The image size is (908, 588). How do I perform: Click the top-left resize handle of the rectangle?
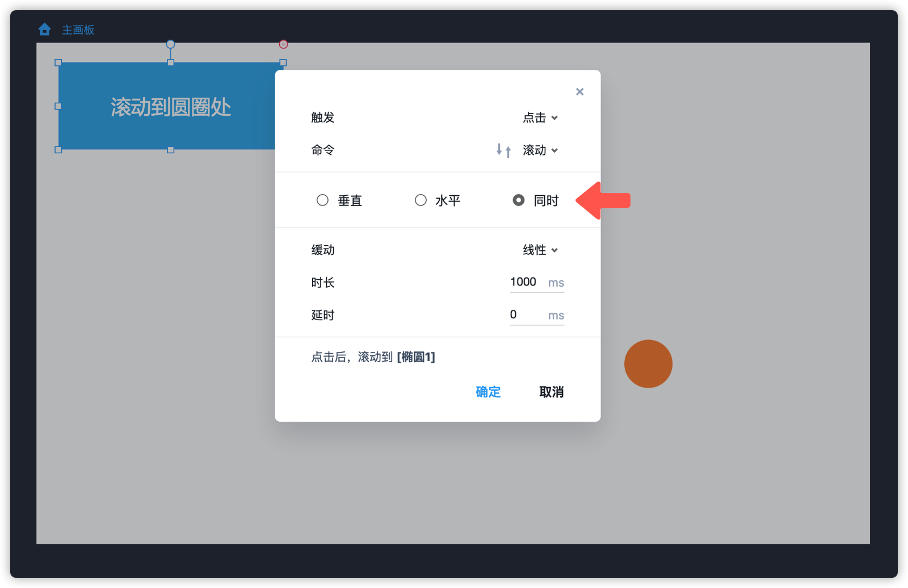(58, 63)
